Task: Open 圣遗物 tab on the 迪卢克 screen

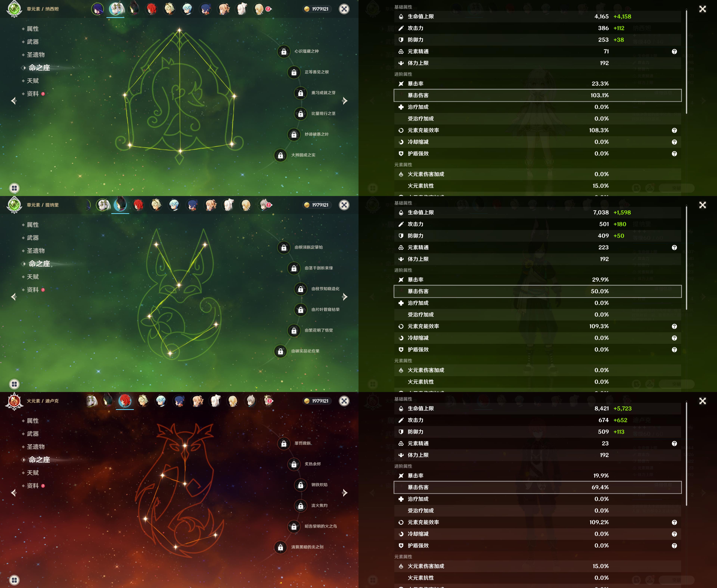Action: point(36,447)
